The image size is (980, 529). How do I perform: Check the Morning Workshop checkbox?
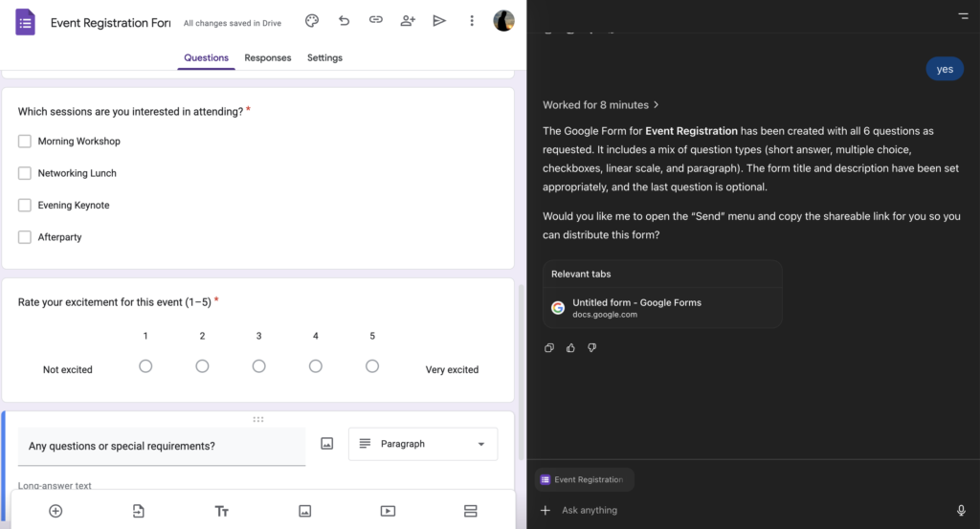[x=25, y=142]
